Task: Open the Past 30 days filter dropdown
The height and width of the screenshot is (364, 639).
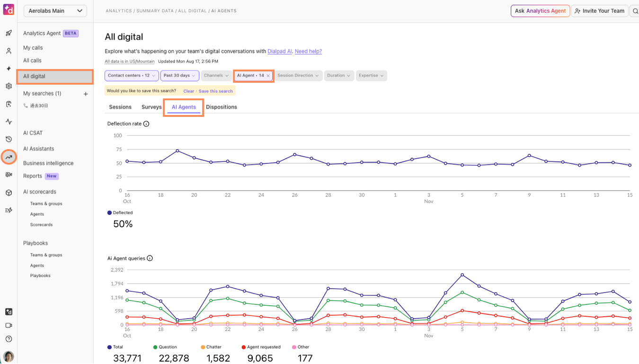Action: point(179,76)
